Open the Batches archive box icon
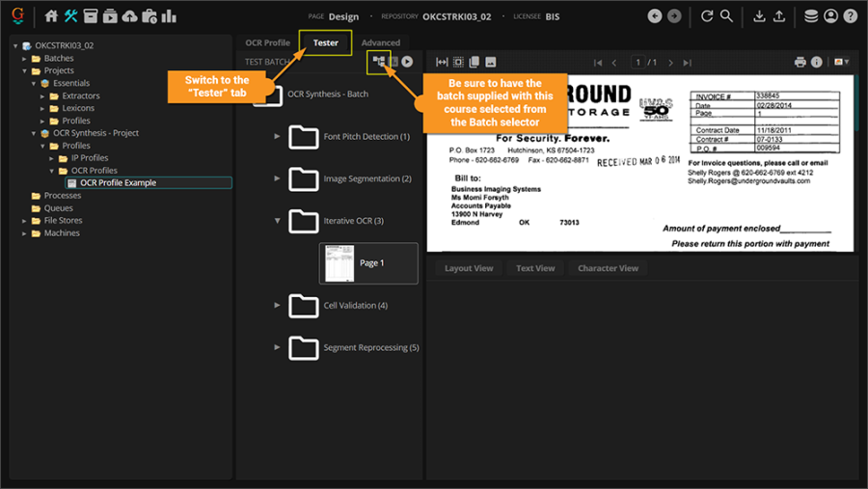 (91, 16)
